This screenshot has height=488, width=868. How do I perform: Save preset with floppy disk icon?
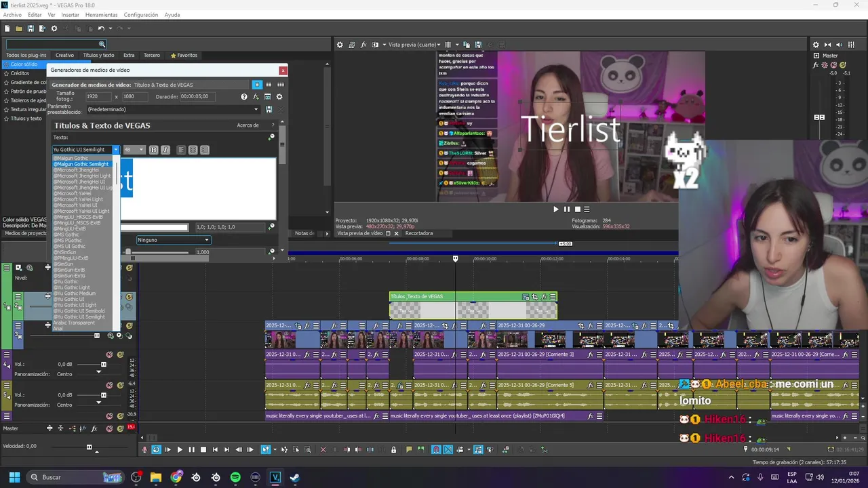(269, 109)
